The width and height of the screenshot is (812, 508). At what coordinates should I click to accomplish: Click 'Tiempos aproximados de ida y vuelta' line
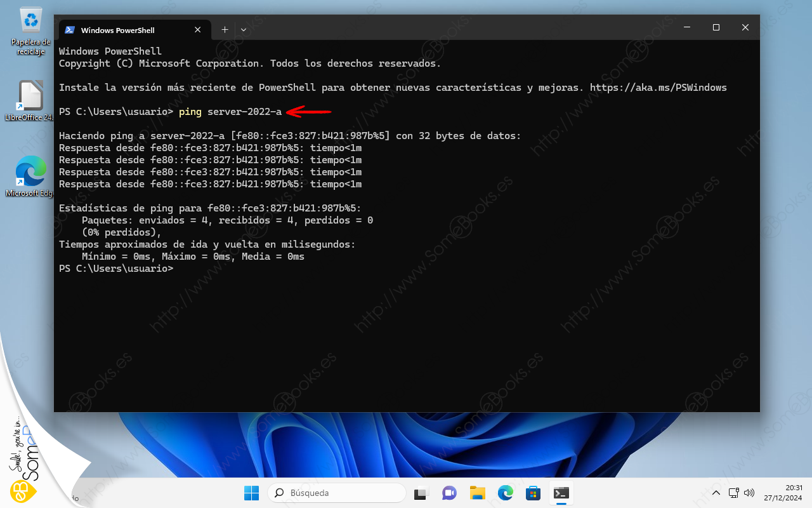click(207, 244)
